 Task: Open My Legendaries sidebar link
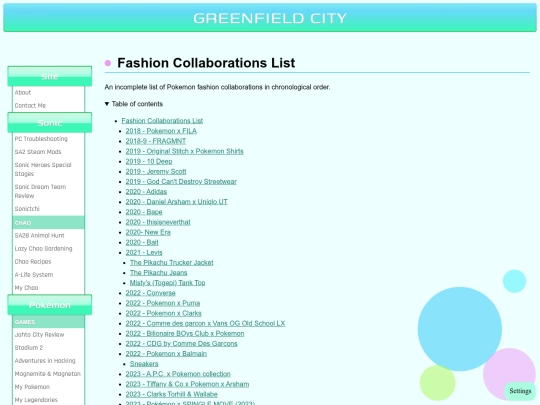[36, 400]
